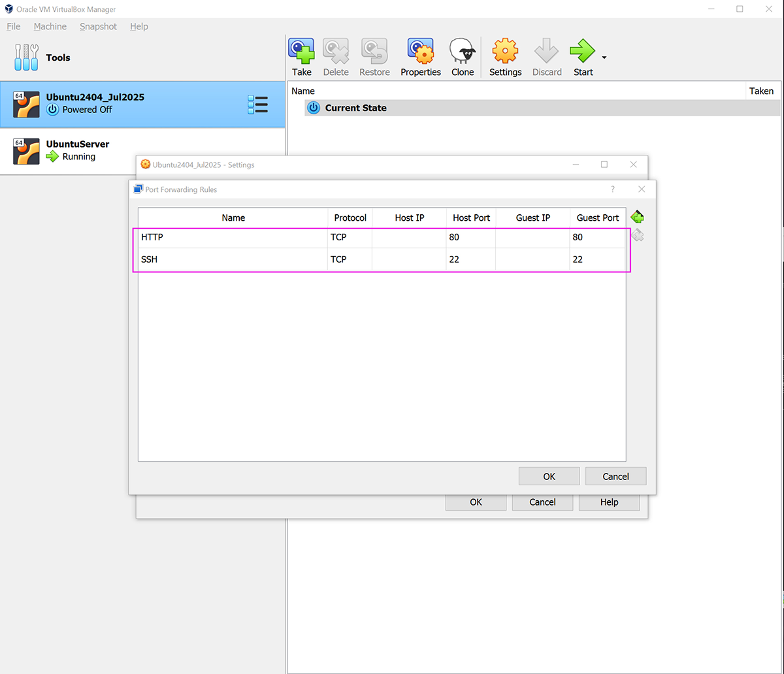Open the Help menu
The image size is (784, 674).
139,27
